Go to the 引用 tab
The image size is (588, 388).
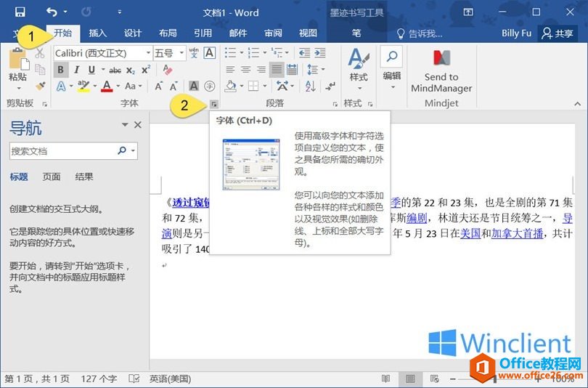tap(203, 33)
